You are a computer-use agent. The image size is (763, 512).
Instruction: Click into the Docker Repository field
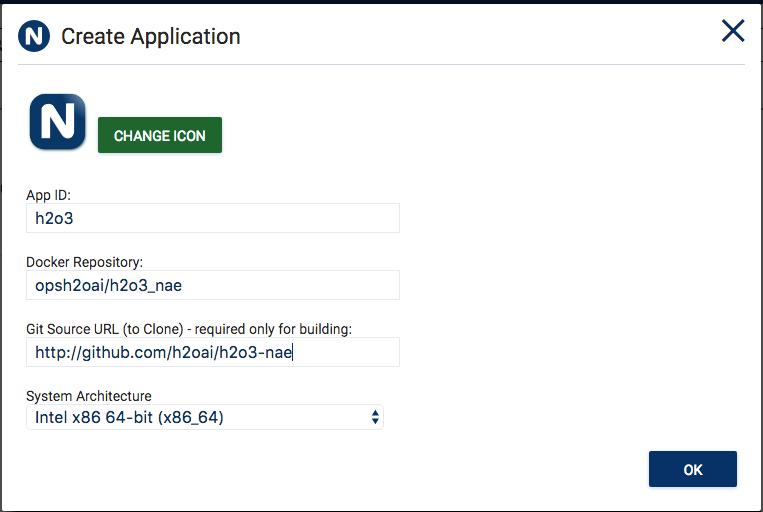click(212, 285)
